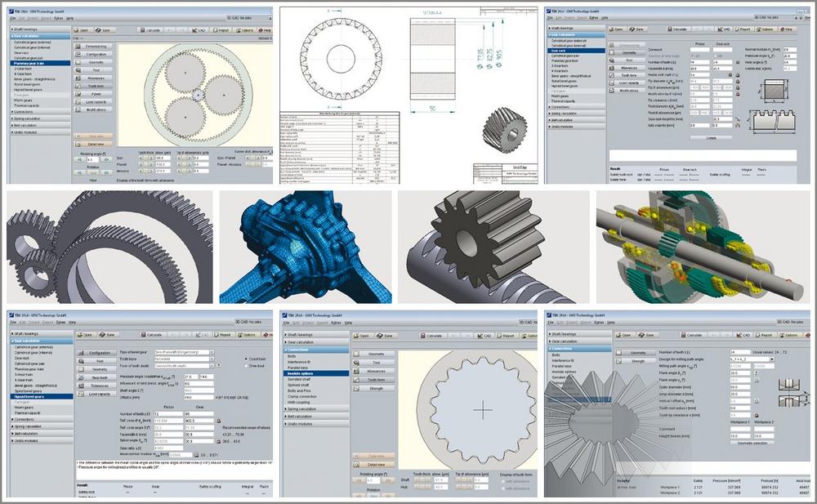Click the Geometry selection button
This screenshot has width=817, height=504.
pos(752,443)
